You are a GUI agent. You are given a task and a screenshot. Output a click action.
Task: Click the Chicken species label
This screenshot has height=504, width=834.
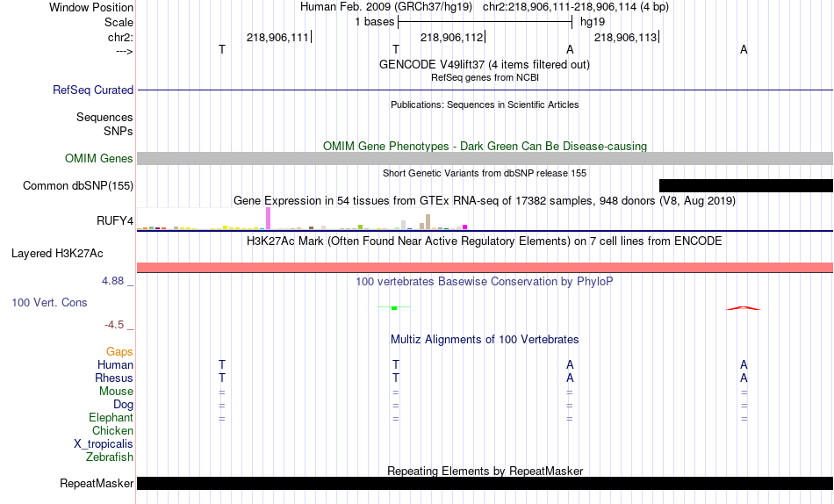[112, 430]
